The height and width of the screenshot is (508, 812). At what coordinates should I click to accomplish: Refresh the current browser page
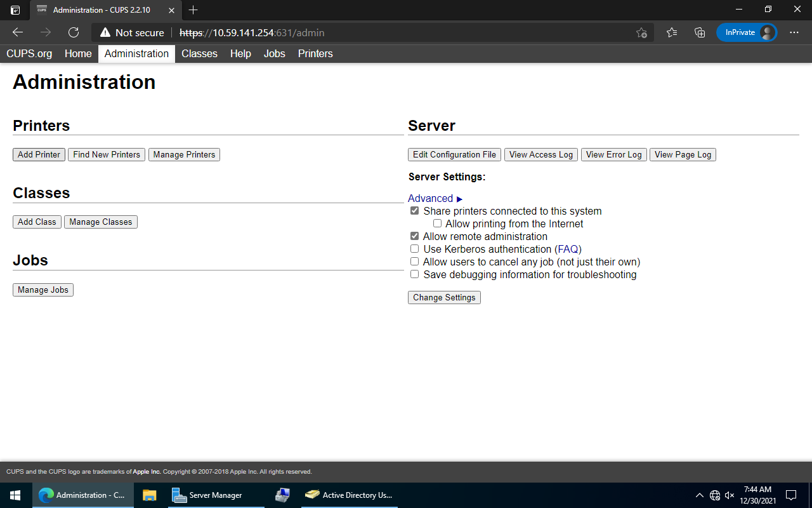(x=74, y=32)
